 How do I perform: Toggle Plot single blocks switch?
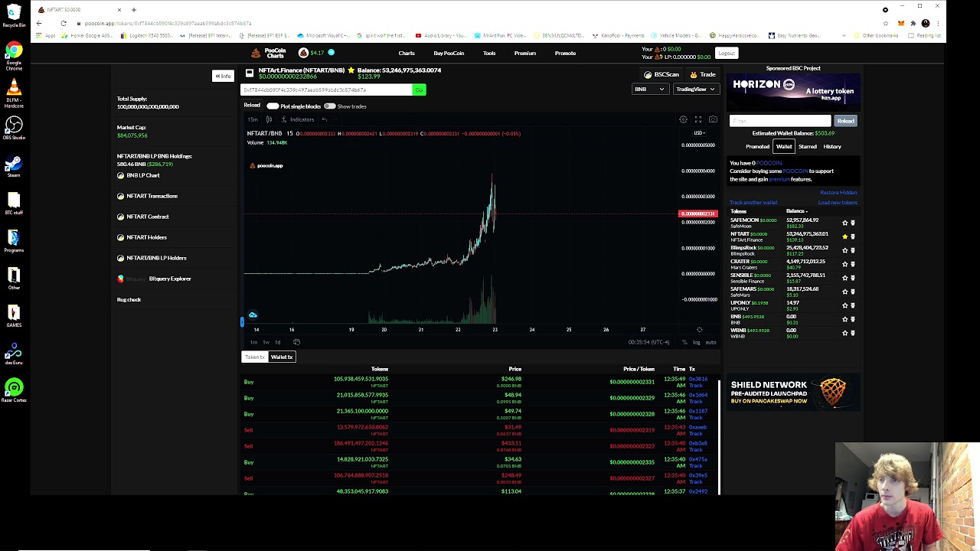[x=273, y=106]
